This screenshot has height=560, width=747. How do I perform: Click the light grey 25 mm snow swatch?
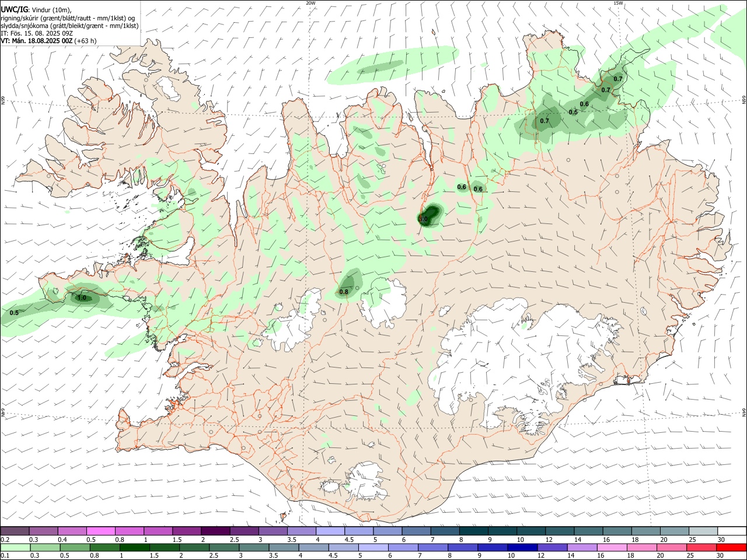(703, 531)
